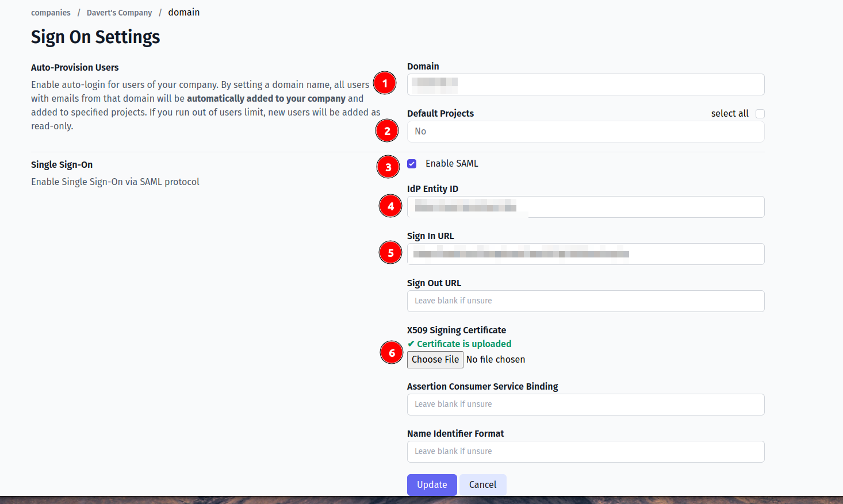
Task: Tick the select all checkbox
Action: click(x=760, y=114)
